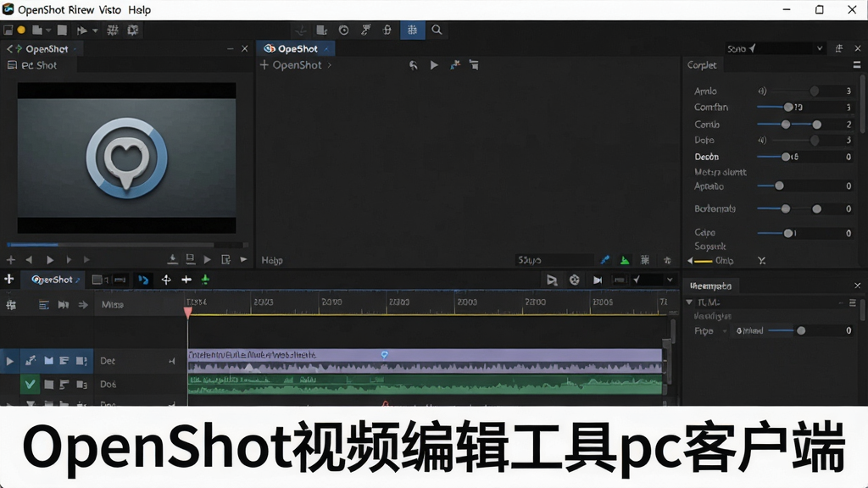Viewport: 868px width, 488px height.
Task: Open the Corplet panel hamburger menu
Action: [857, 65]
